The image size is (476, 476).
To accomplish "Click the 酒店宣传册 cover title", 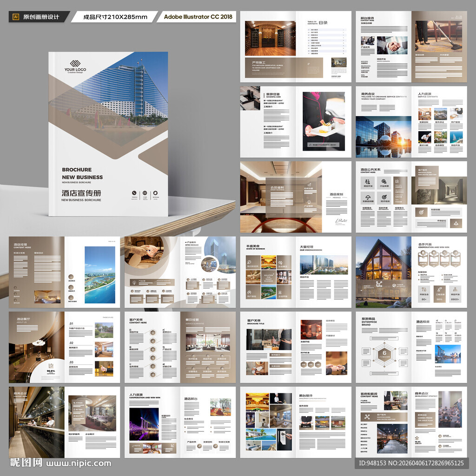I will pos(81,193).
